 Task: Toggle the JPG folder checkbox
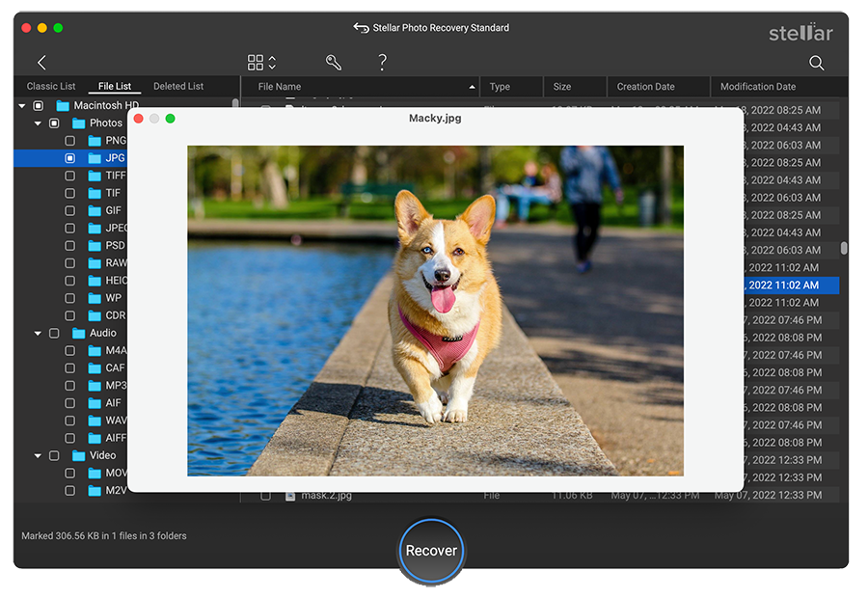pyautogui.click(x=70, y=158)
